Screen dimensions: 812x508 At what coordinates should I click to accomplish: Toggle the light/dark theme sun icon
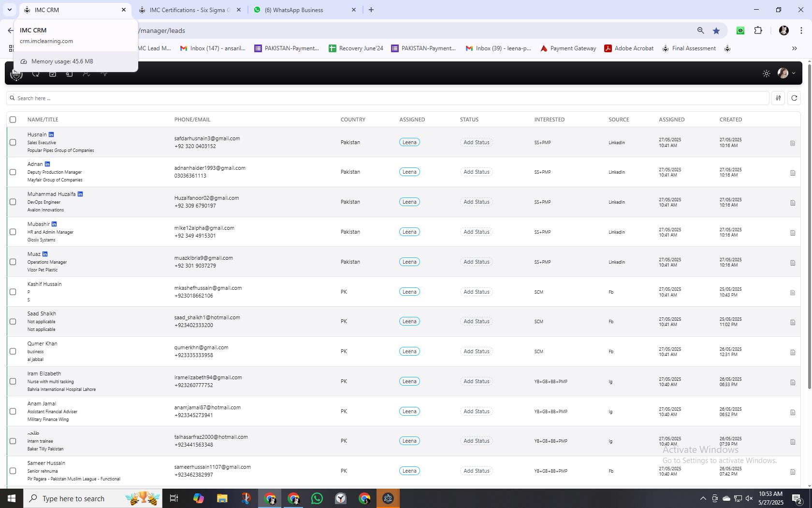[766, 74]
